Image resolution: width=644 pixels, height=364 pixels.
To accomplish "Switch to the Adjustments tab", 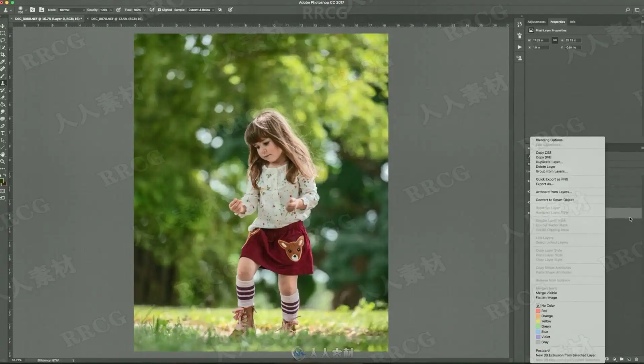I will pos(536,22).
